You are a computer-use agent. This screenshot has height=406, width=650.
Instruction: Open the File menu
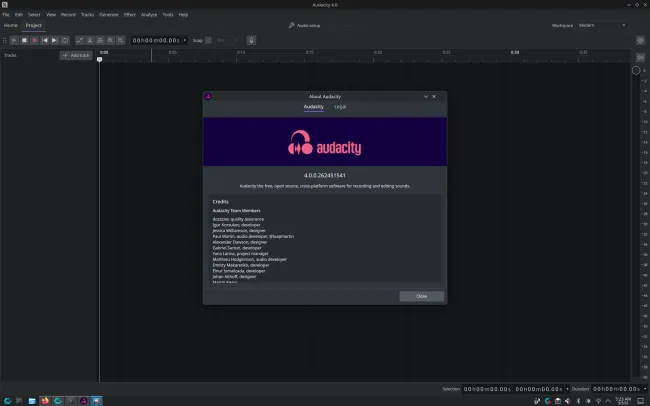[6, 15]
